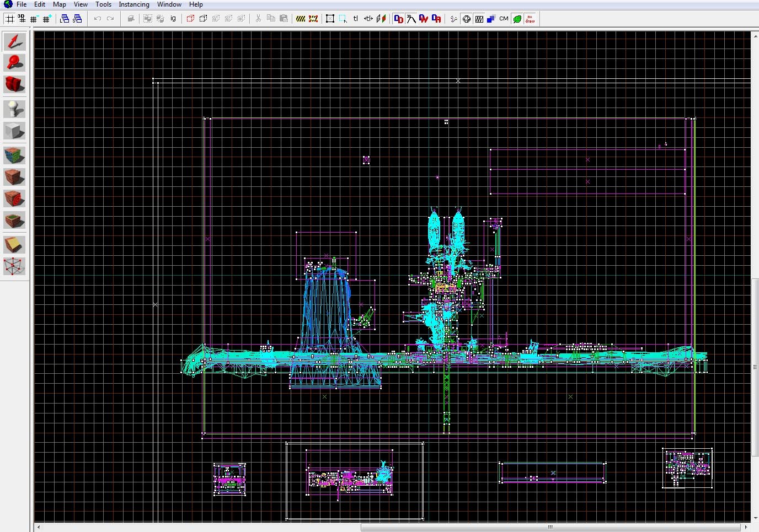Toggle texture lock tl button

click(x=356, y=19)
